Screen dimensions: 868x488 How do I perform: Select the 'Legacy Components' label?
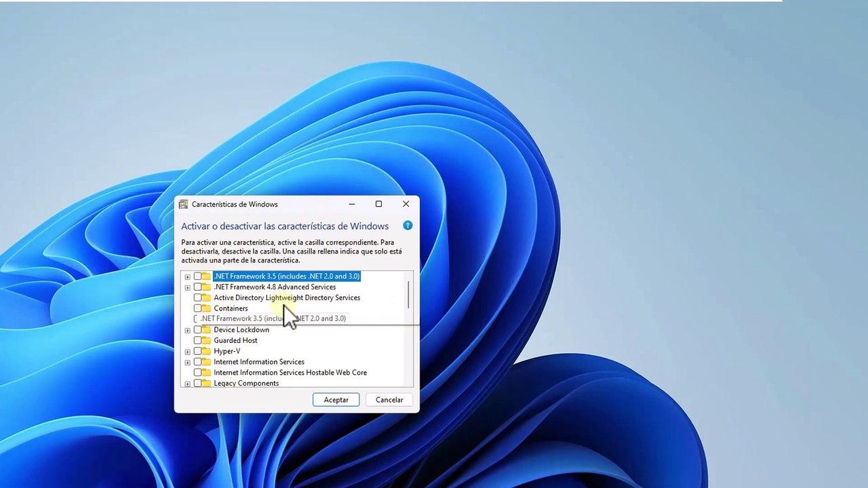pos(246,383)
